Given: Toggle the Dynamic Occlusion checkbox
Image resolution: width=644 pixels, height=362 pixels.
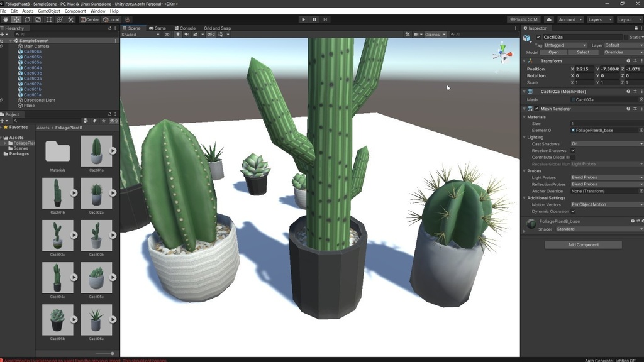Looking at the screenshot, I should coord(573,211).
